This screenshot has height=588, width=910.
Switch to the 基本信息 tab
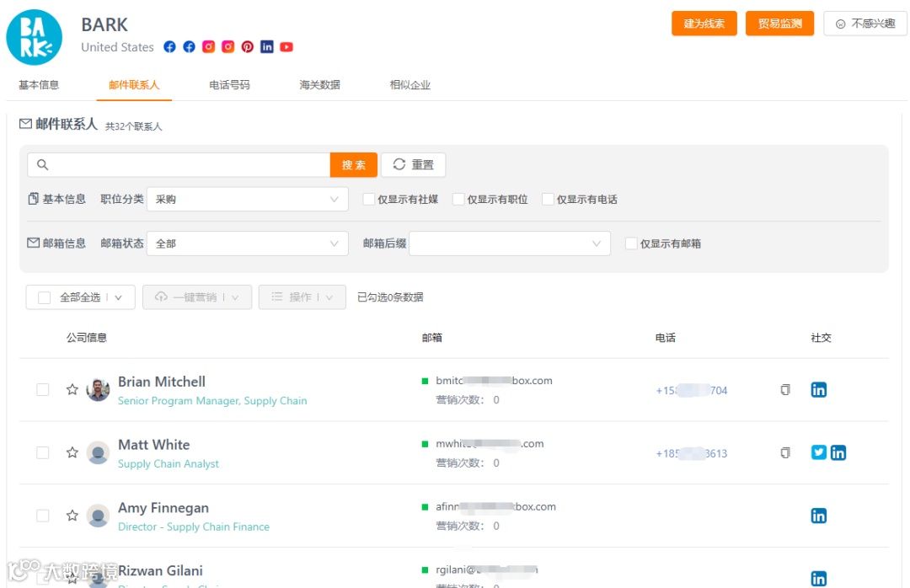[x=39, y=85]
